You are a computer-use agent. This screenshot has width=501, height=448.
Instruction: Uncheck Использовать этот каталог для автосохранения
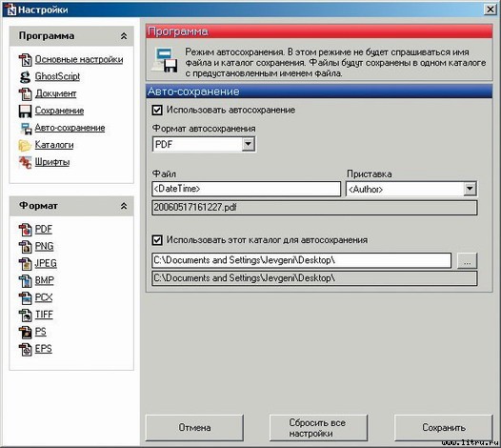(x=157, y=240)
